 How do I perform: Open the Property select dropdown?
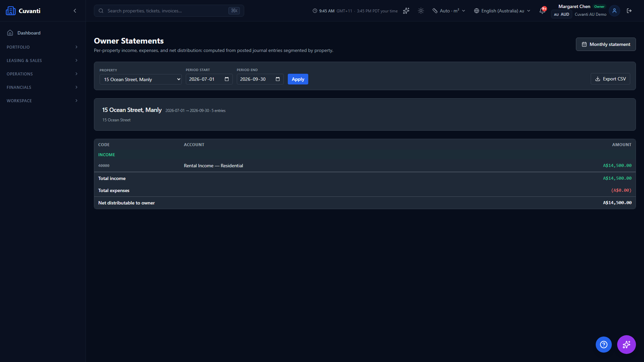141,79
